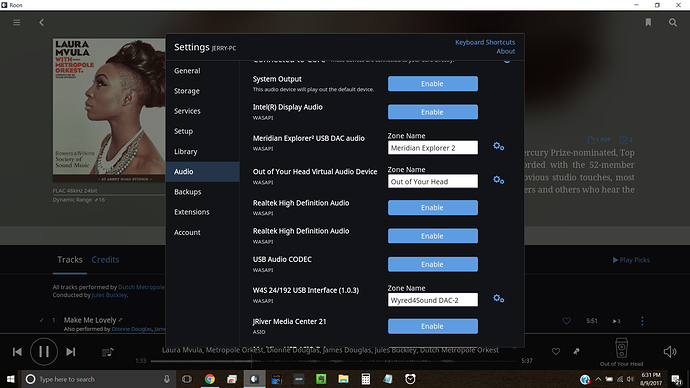Image resolution: width=690 pixels, height=388 pixels.
Task: Open the Dutch Metropole performer link
Action: (x=141, y=287)
